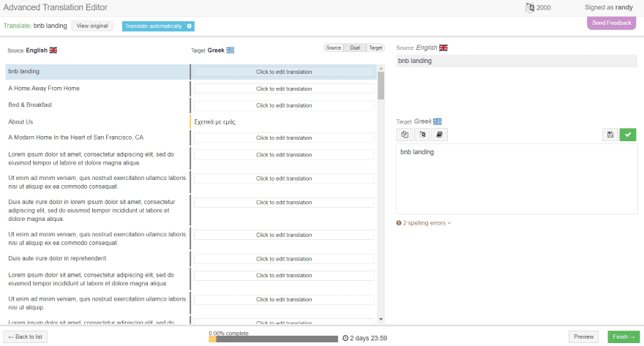Click the completion progress bar
This screenshot has height=346, width=644.
click(273, 339)
